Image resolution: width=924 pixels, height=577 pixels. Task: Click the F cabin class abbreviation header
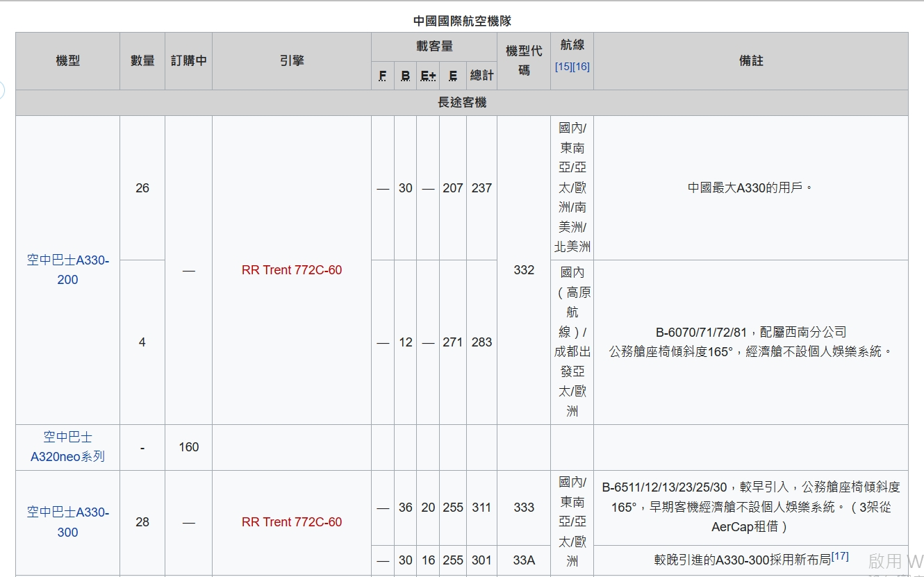click(383, 76)
